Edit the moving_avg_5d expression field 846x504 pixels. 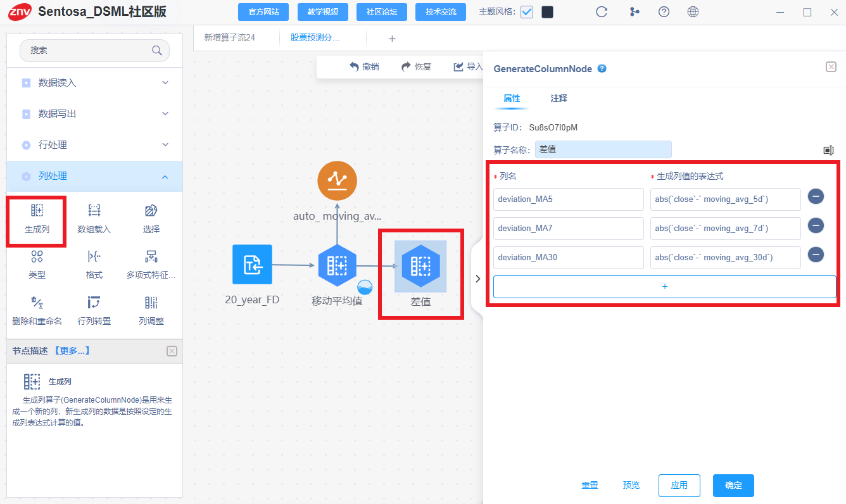(726, 199)
